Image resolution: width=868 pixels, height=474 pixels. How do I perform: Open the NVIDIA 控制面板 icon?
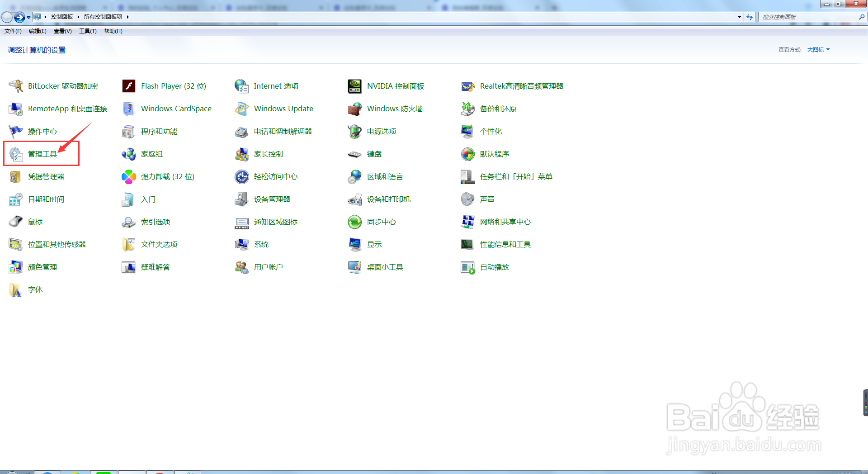pos(355,86)
